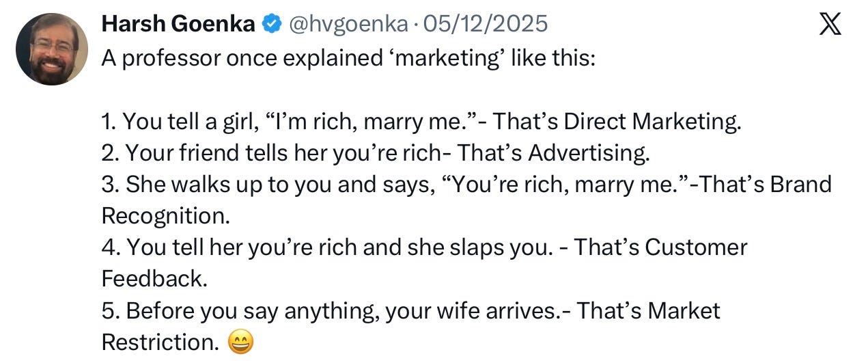868x363 pixels.
Task: Click the grinning emoji after 'Restriction.'
Action: [x=242, y=342]
